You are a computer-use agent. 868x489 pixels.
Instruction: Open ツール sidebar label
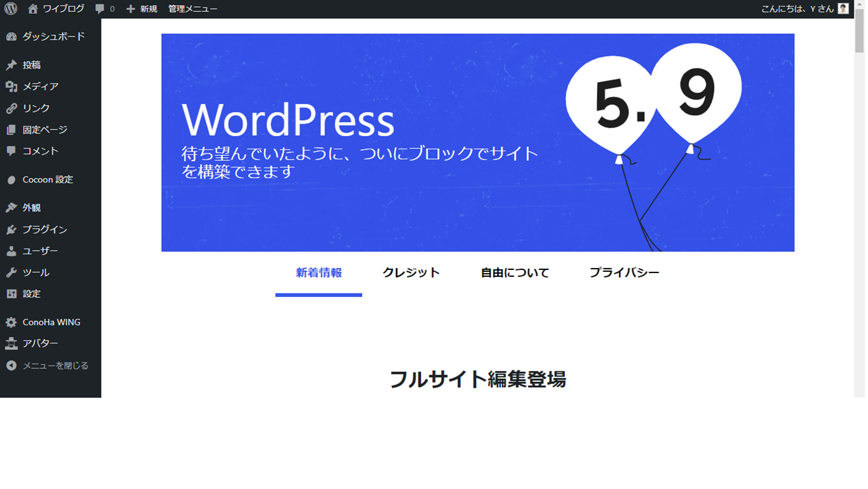(36, 273)
